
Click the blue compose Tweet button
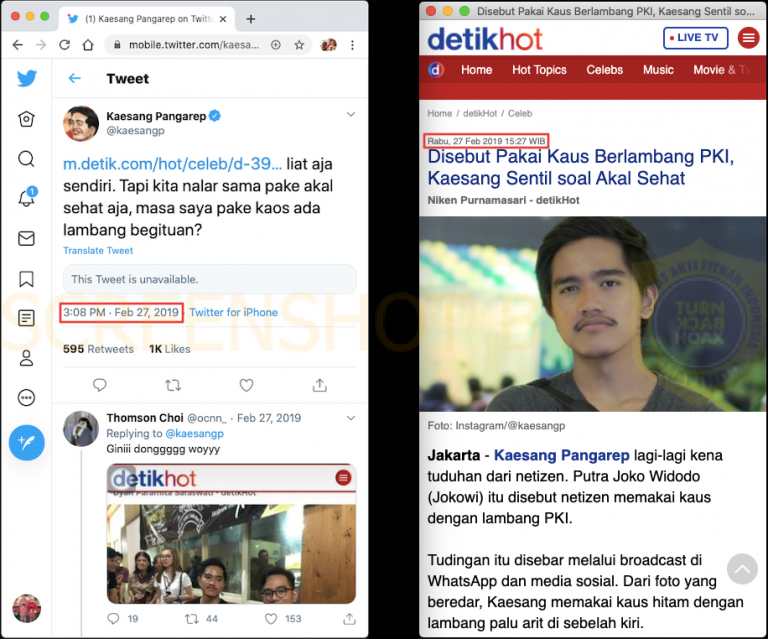coord(26,443)
